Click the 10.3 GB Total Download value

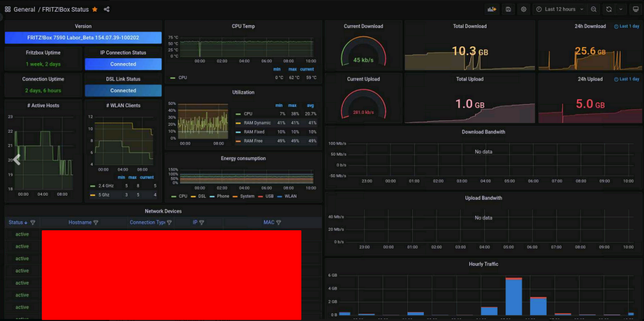(x=470, y=51)
